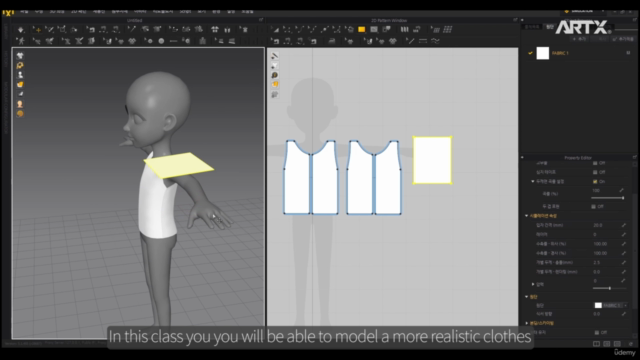Click the slider beneath the 0 pressure value

pos(609,289)
